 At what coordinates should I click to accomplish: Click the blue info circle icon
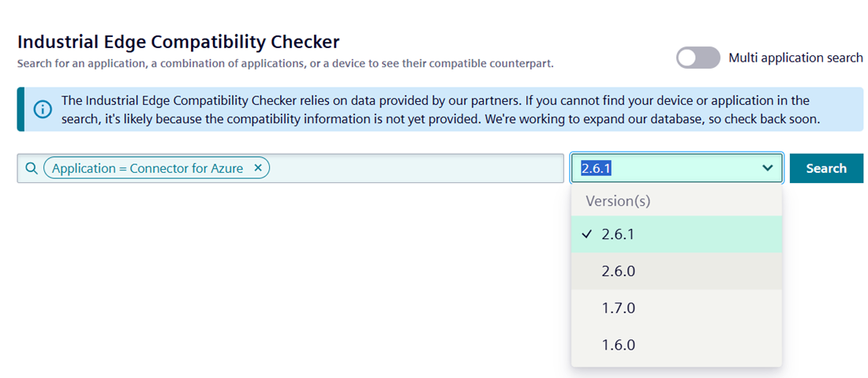coord(43,109)
